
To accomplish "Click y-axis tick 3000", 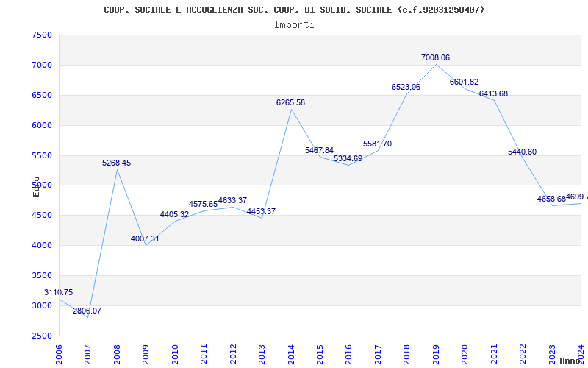I will 42,305.
